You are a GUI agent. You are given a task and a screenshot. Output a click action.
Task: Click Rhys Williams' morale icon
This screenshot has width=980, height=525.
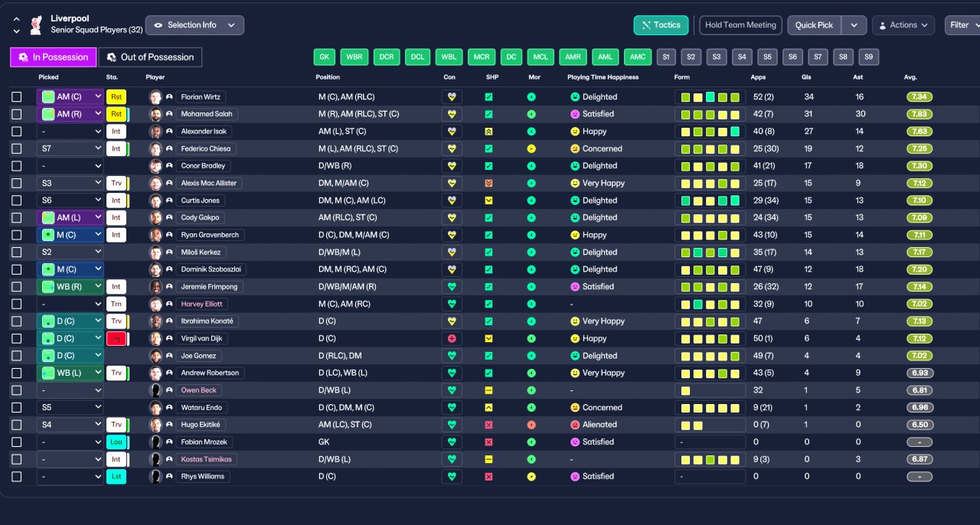click(x=531, y=476)
